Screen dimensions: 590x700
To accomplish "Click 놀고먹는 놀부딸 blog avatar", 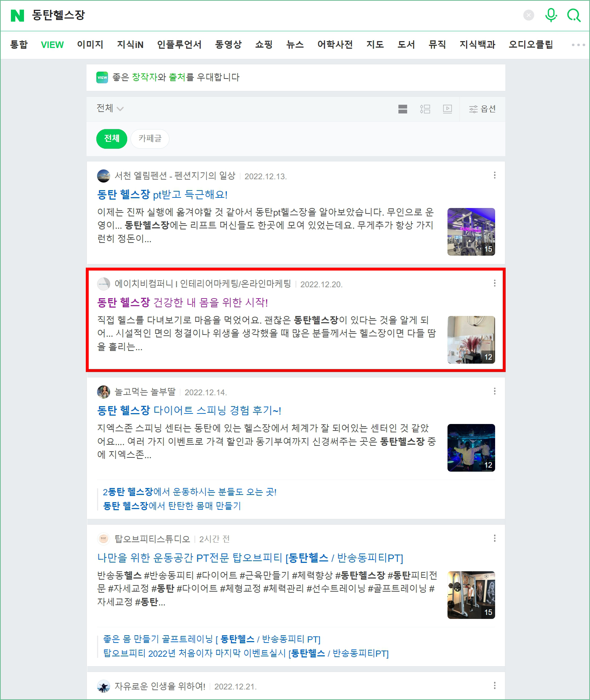I will point(104,392).
